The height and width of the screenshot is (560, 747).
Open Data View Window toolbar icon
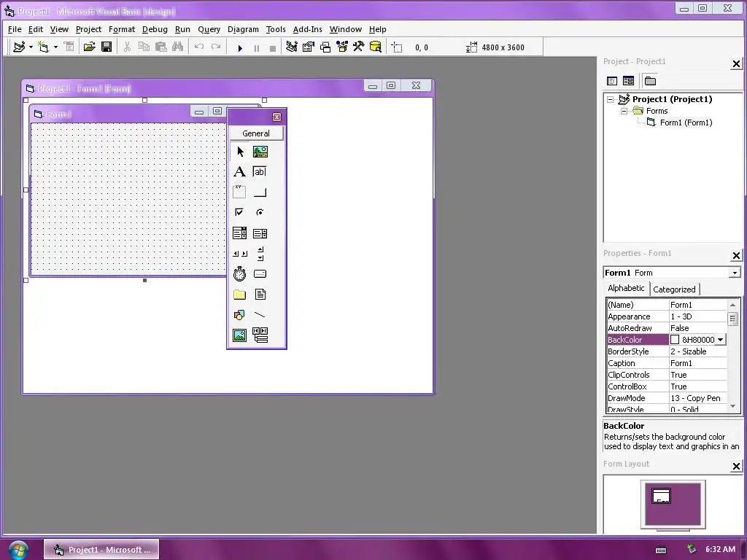376,47
